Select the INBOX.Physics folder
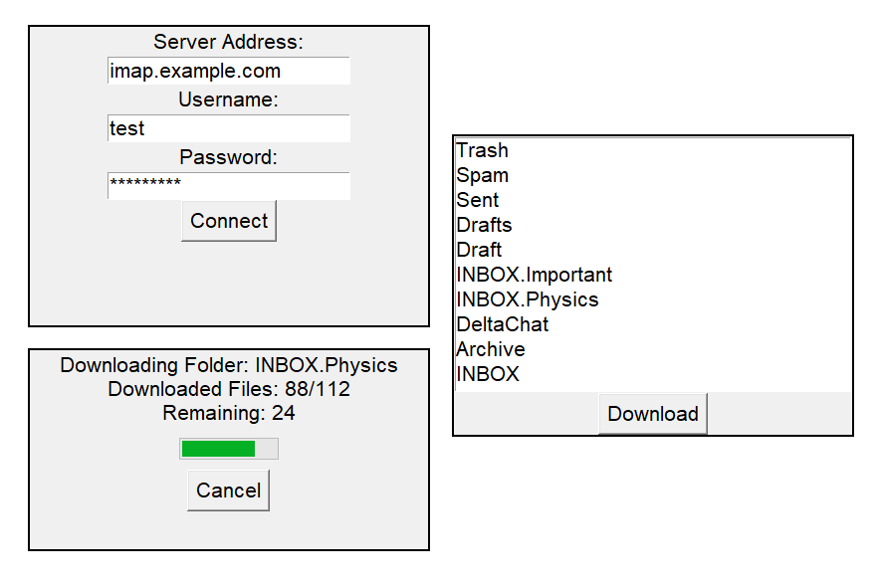This screenshot has width=878, height=588. coord(527,299)
